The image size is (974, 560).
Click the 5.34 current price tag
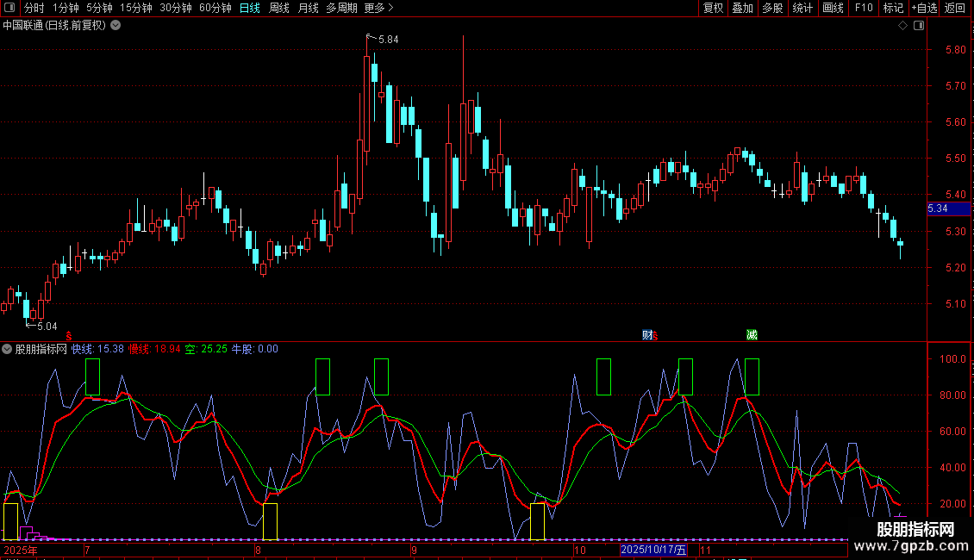(x=948, y=208)
